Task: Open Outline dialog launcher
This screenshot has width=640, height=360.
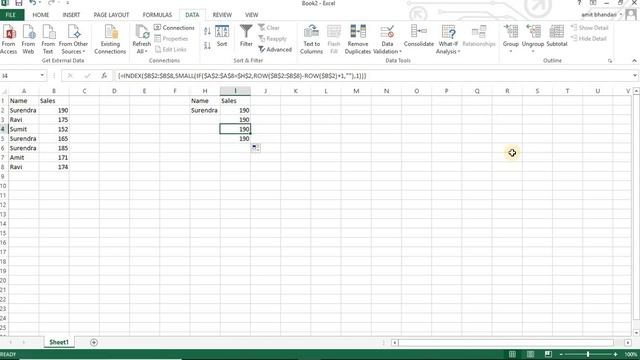Action: (x=610, y=61)
